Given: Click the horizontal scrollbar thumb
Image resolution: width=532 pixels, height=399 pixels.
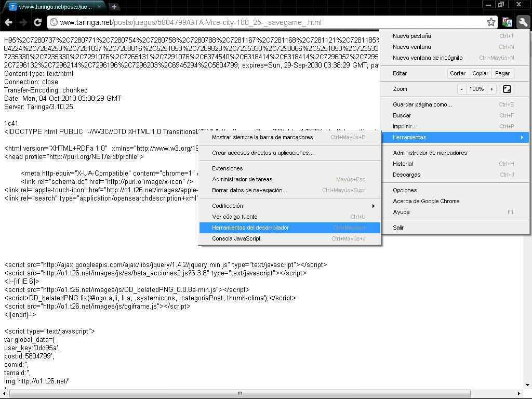Looking at the screenshot, I should [x=240, y=394].
